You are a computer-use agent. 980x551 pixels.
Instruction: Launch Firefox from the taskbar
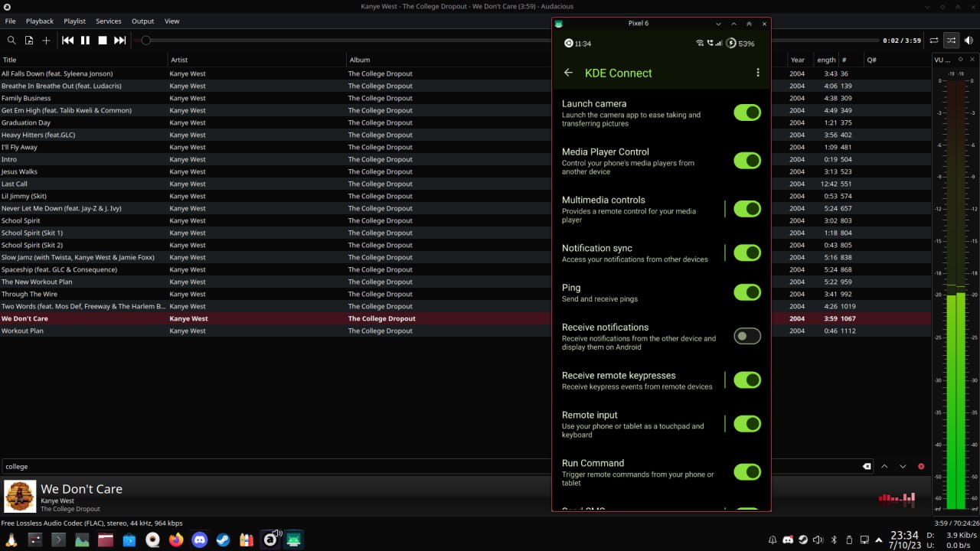(176, 540)
